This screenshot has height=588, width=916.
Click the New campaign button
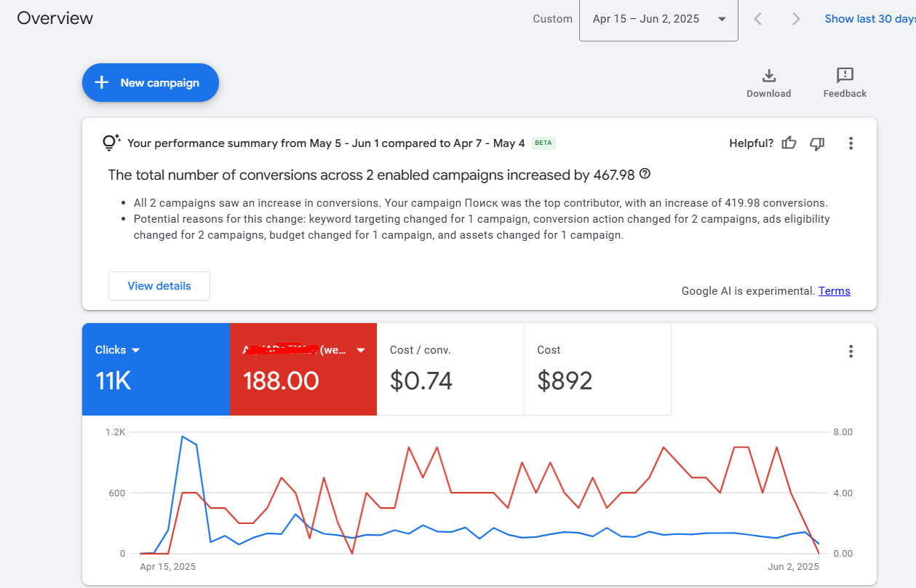pos(151,82)
